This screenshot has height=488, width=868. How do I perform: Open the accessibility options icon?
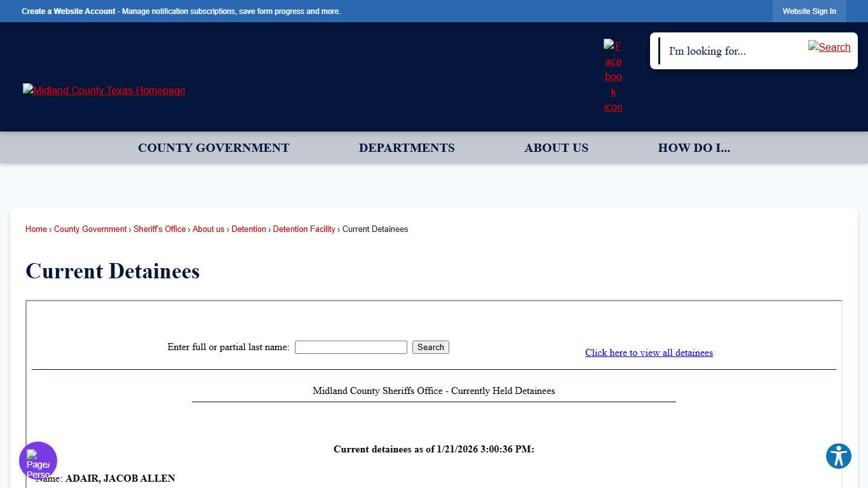[838, 456]
